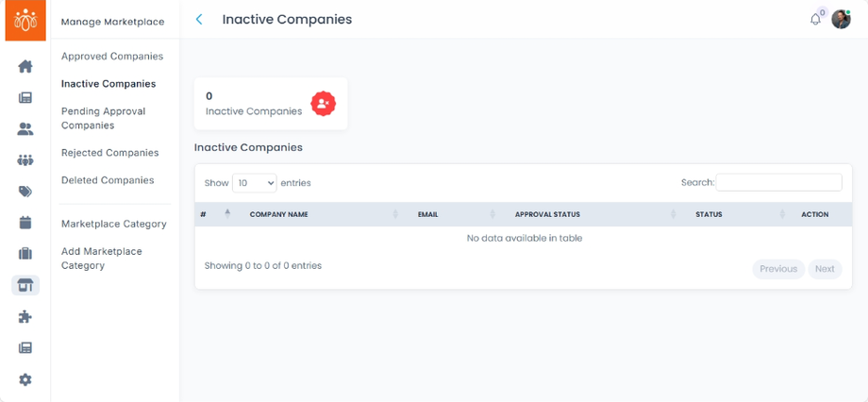Open the puzzle piece plugins icon
868x402 pixels.
[x=25, y=317]
